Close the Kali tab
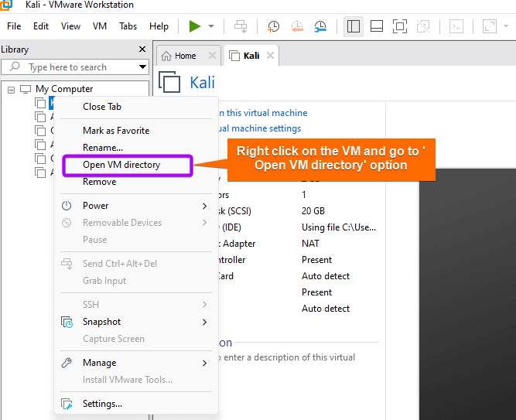The width and height of the screenshot is (516, 420). point(270,55)
